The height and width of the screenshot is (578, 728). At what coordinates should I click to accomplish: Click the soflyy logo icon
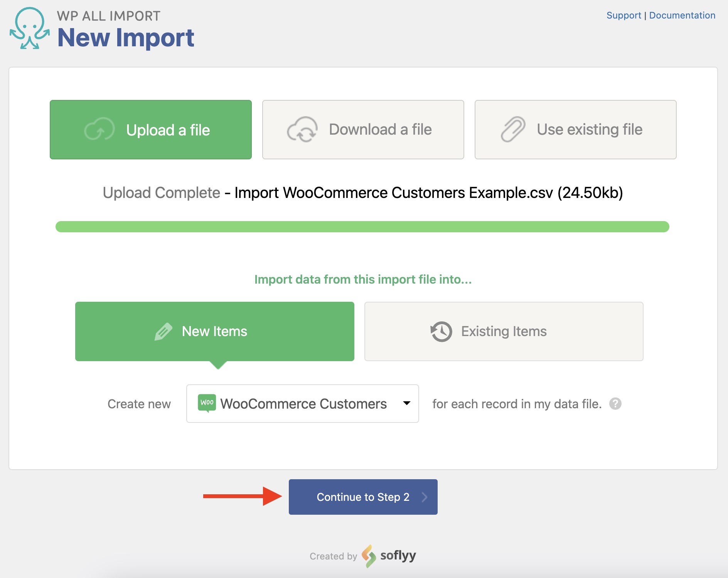(369, 556)
